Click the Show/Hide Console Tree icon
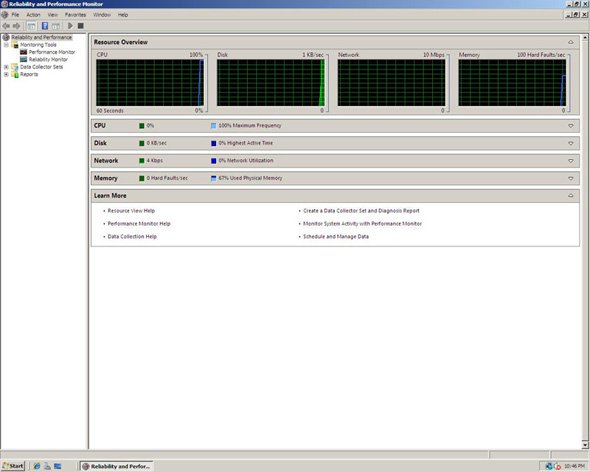 pos(32,26)
